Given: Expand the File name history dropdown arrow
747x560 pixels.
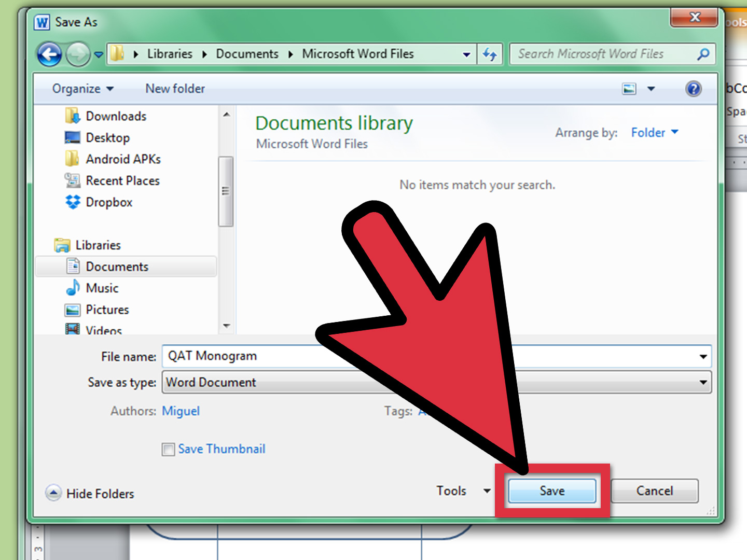Looking at the screenshot, I should (703, 356).
